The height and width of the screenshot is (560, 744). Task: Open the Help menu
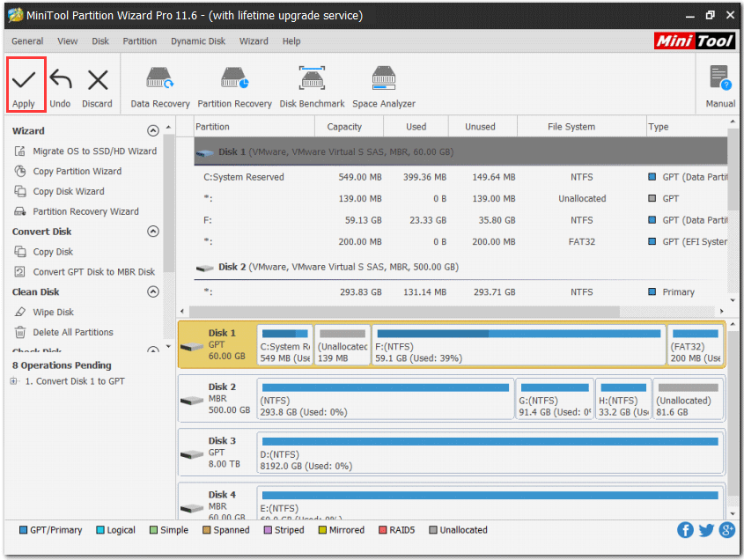(x=291, y=41)
